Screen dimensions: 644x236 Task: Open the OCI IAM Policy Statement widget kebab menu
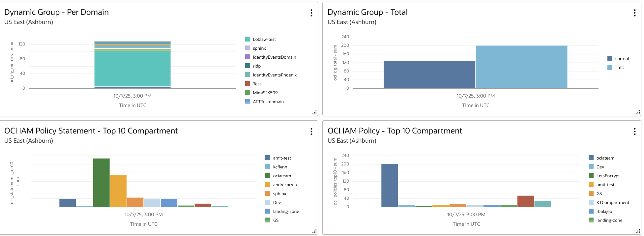[311, 132]
